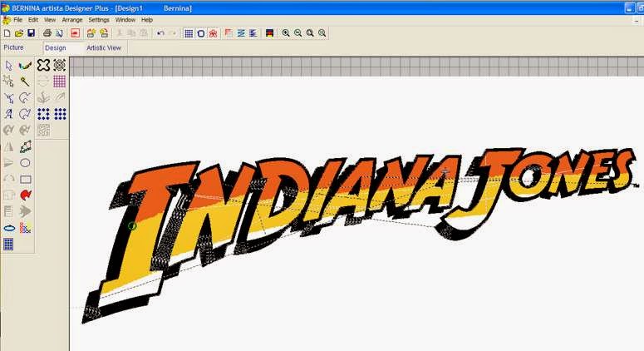Image resolution: width=644 pixels, height=351 pixels.
Task: Open the Arrange menu
Action: (72, 20)
